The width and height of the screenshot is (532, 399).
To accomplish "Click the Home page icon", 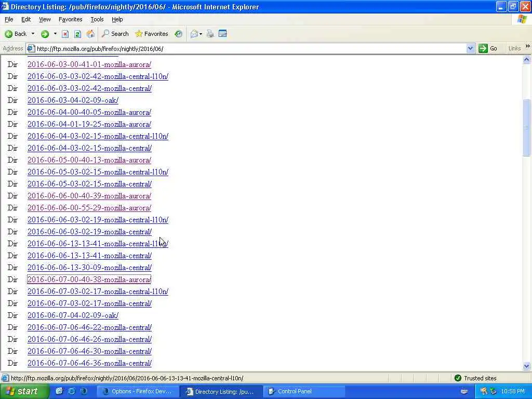I will pos(90,34).
